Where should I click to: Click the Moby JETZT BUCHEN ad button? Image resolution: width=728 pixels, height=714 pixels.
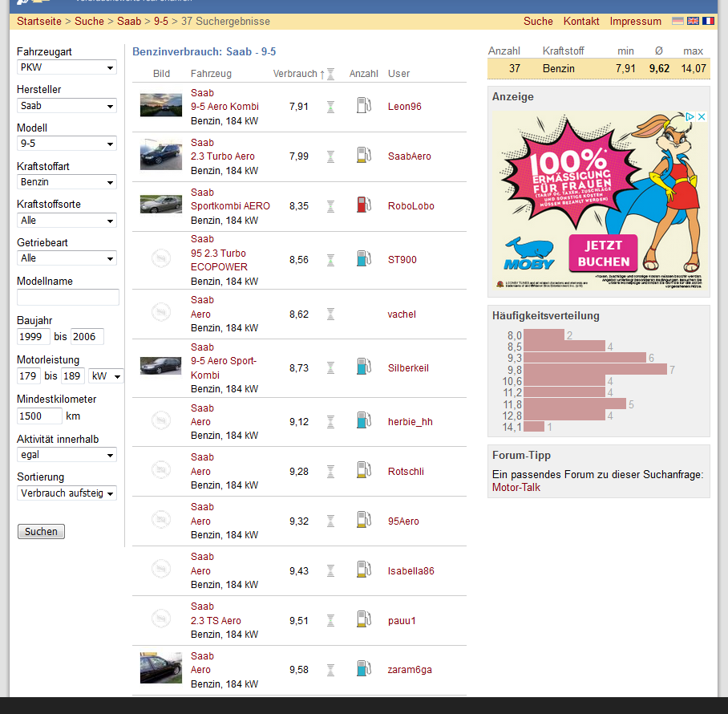point(603,254)
